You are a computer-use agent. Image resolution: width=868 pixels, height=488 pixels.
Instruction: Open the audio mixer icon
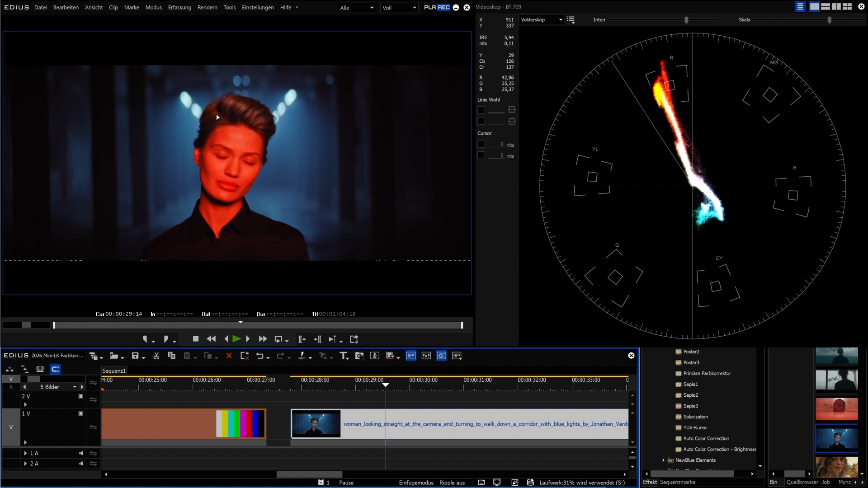426,356
